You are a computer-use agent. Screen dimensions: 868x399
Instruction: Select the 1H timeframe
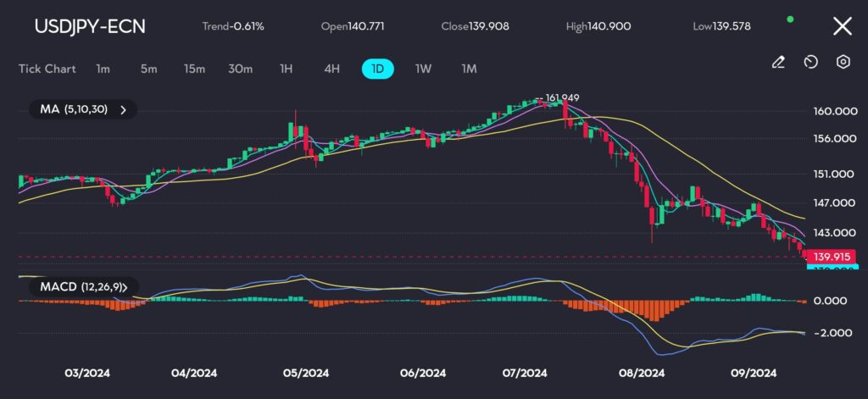(286, 69)
